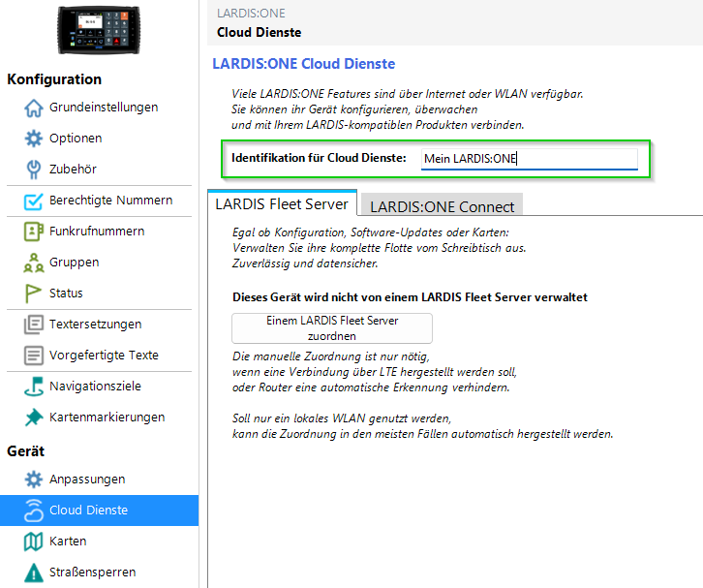The image size is (703, 588).
Task: Open Berechtigte Nummern via its checkmark icon
Action: [33, 201]
